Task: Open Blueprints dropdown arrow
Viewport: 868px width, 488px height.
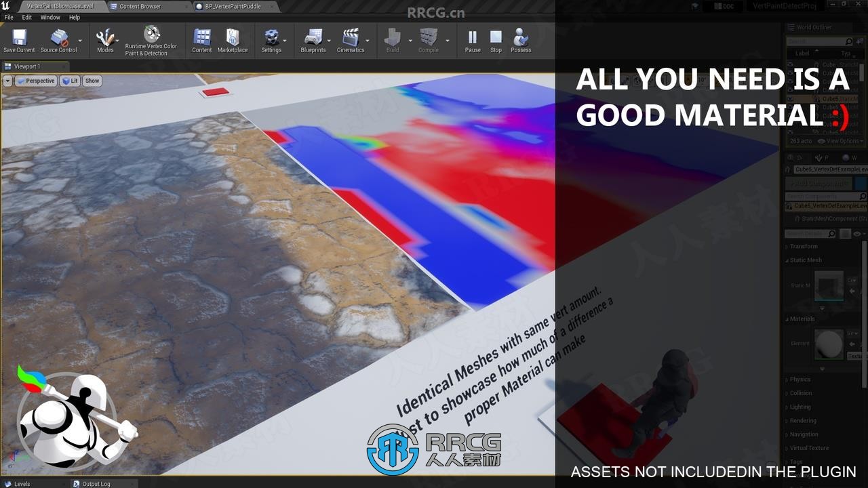Action: tap(330, 41)
